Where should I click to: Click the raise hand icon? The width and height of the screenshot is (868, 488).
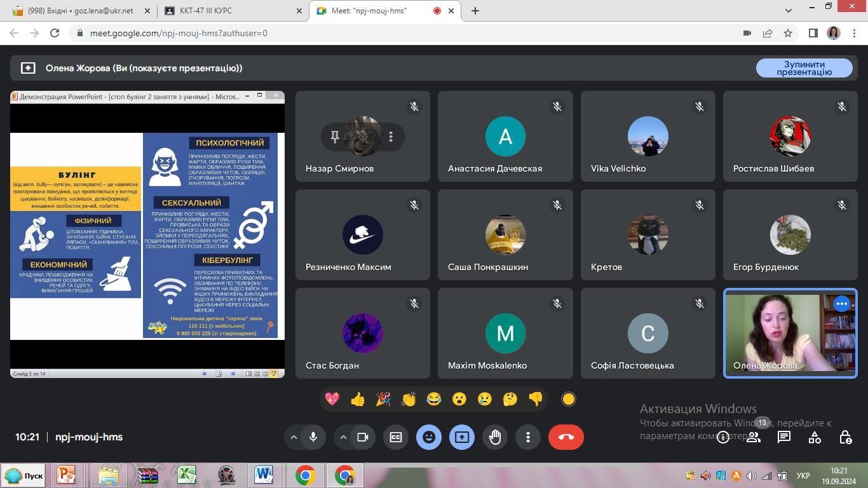495,437
